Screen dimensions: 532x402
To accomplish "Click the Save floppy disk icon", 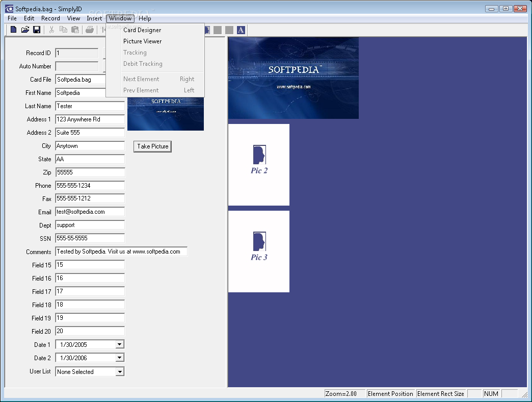I will 37,30.
